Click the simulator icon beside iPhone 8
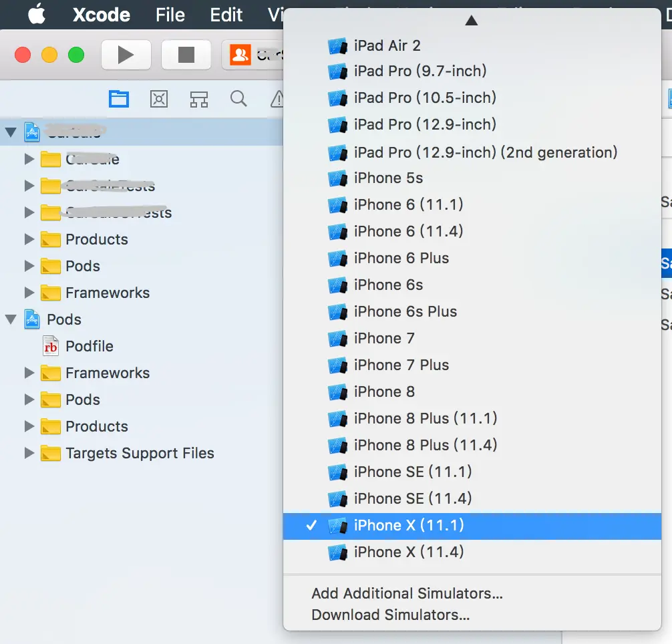The height and width of the screenshot is (644, 672). coord(338,392)
